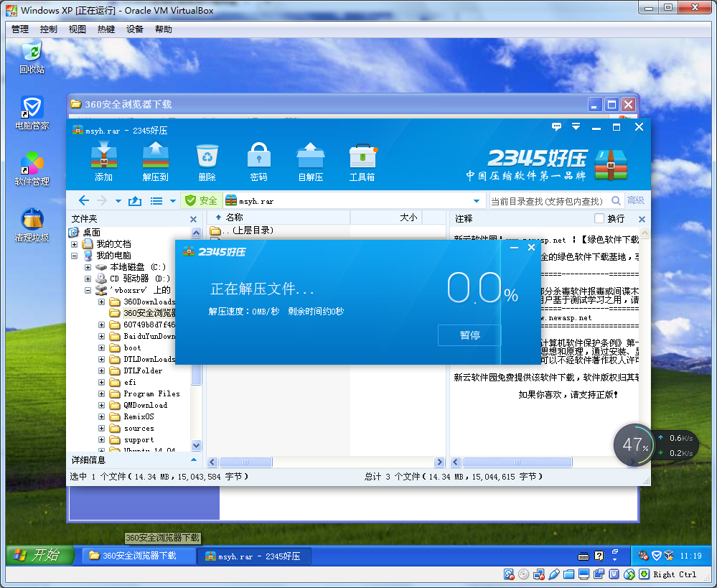Screen dimensions: 717x588
Task: Expand the Program Files folder node
Action: [101, 393]
